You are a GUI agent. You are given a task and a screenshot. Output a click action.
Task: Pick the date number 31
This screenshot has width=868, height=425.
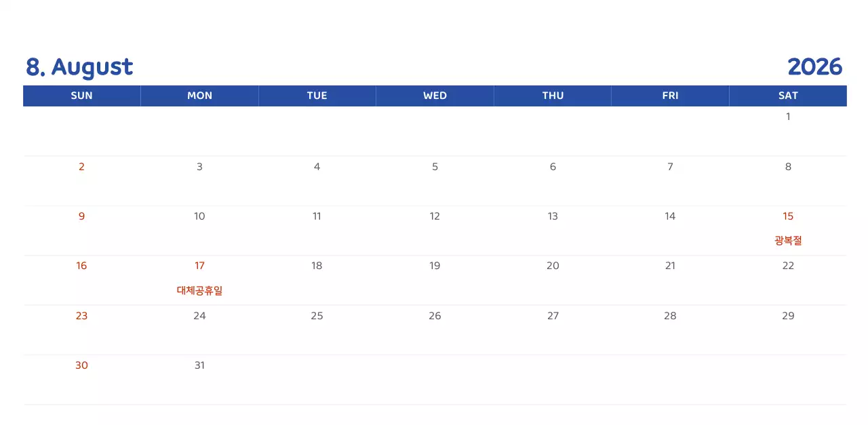(x=199, y=365)
